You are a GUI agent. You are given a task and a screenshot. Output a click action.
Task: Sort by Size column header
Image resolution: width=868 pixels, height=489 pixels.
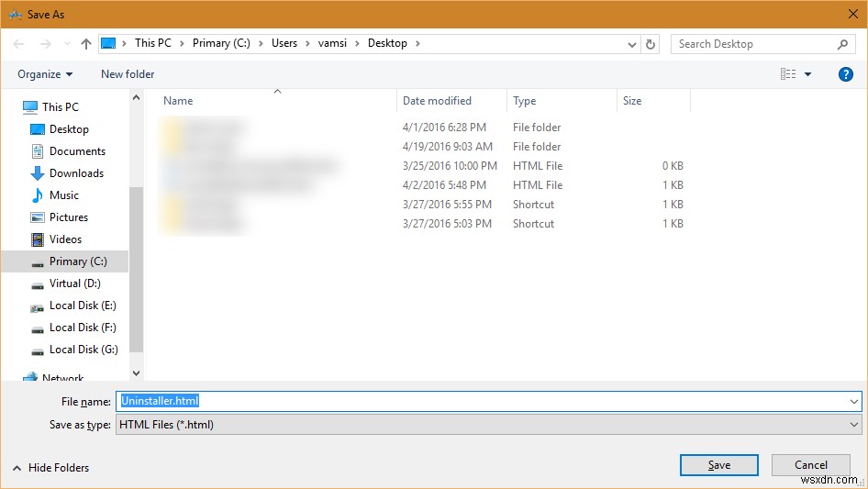632,101
